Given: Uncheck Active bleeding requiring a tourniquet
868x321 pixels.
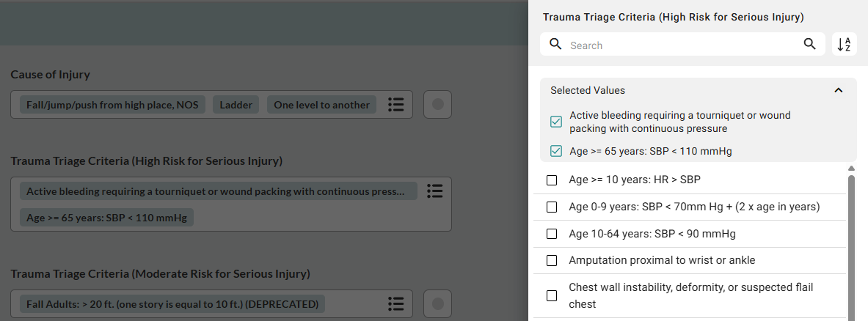Looking at the screenshot, I should coord(556,122).
